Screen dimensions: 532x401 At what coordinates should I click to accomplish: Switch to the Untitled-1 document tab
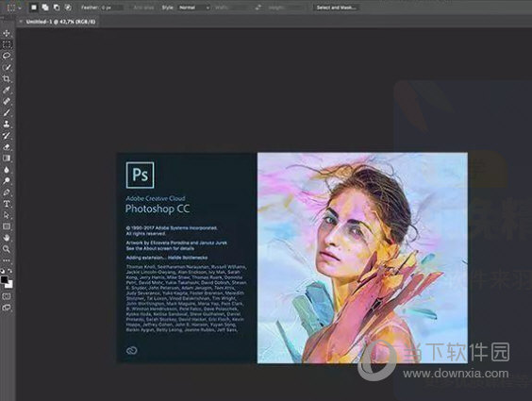pos(60,22)
